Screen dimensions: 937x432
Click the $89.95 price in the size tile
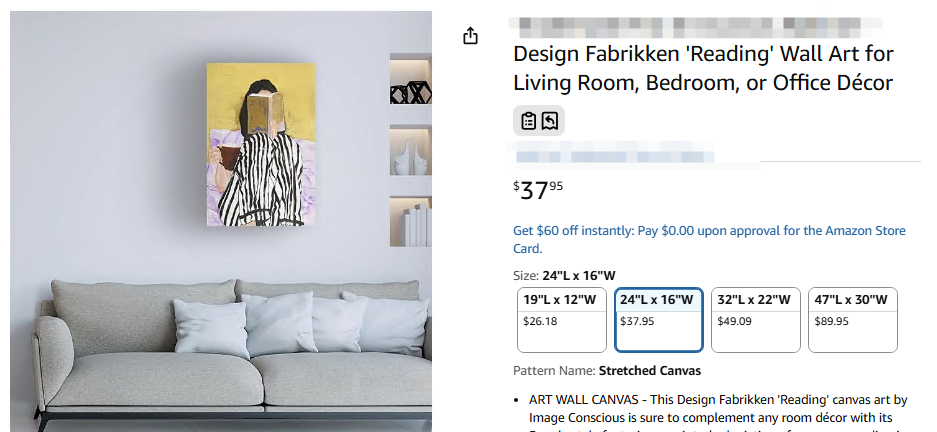pyautogui.click(x=831, y=321)
